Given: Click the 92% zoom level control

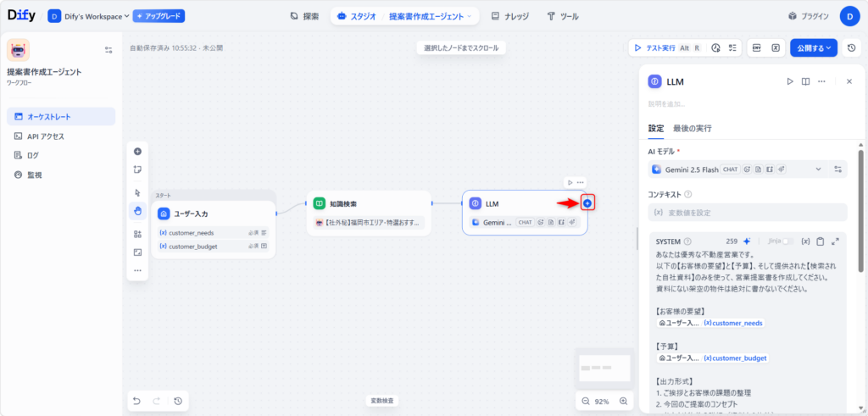Looking at the screenshot, I should tap(601, 401).
